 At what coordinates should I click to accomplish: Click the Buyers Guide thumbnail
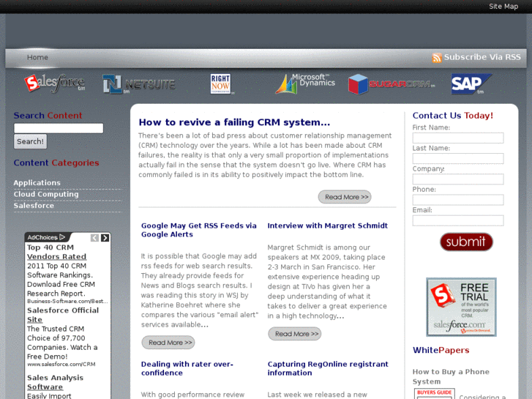(434, 394)
